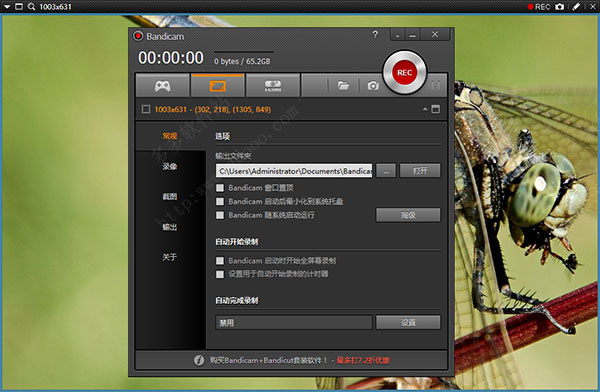600x392 pixels.
Task: Click the small rectangle icon before 1003x631
Action: (146, 109)
